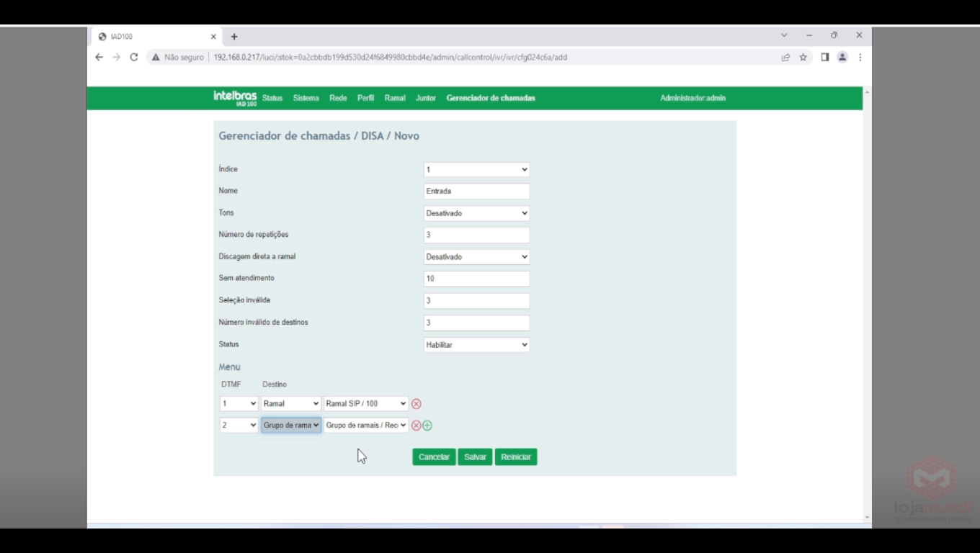980x553 pixels.
Task: Click the page vertical scrollbar
Action: click(x=867, y=305)
